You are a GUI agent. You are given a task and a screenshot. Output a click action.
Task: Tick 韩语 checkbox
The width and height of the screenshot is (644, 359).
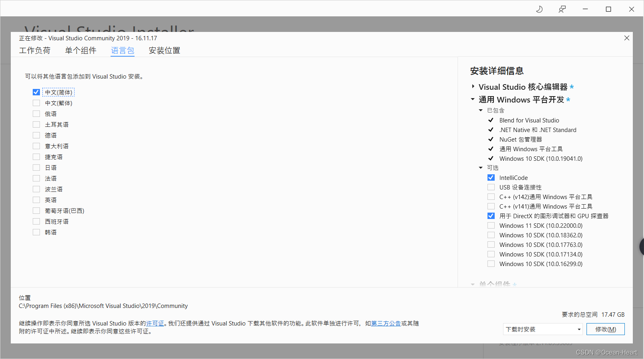pyautogui.click(x=36, y=232)
